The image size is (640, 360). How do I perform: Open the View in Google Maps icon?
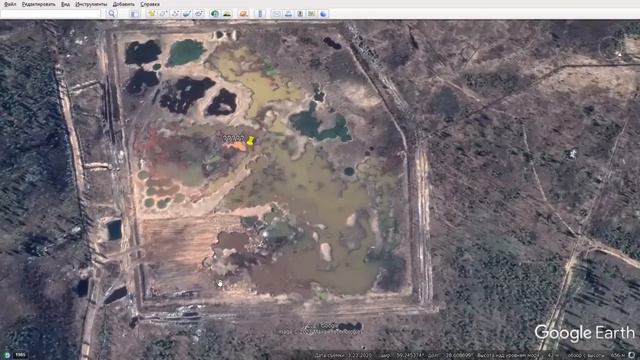[x=311, y=13]
